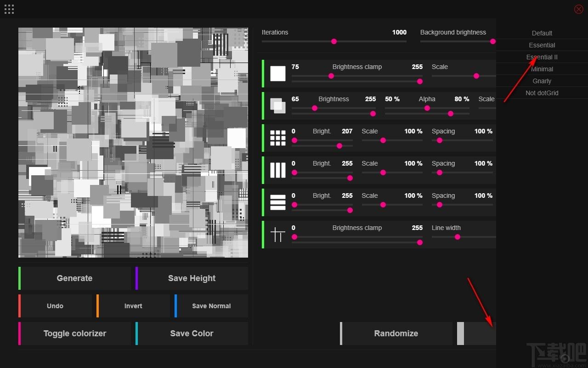Choose the Minimal preset
Image resolution: width=588 pixels, height=368 pixels.
(542, 69)
